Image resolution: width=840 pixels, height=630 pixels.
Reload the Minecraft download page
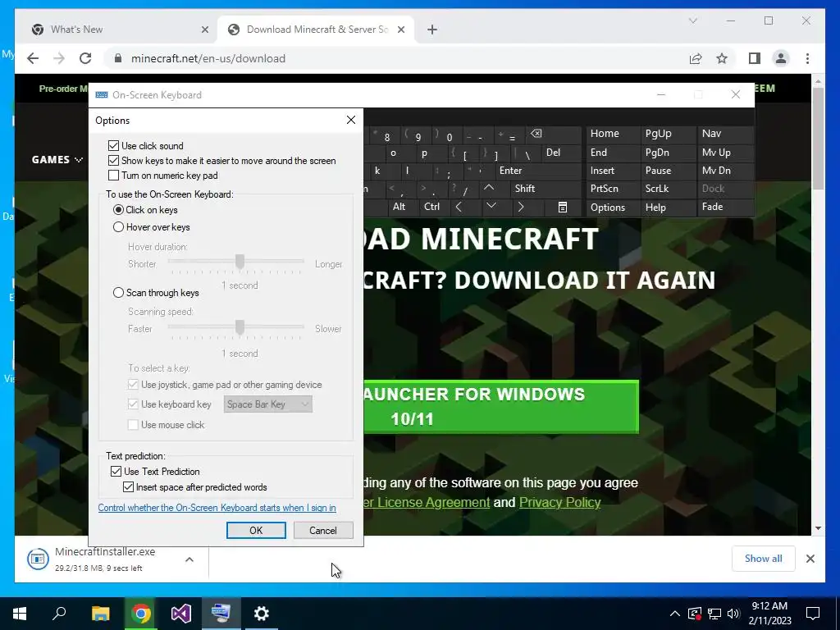click(85, 58)
